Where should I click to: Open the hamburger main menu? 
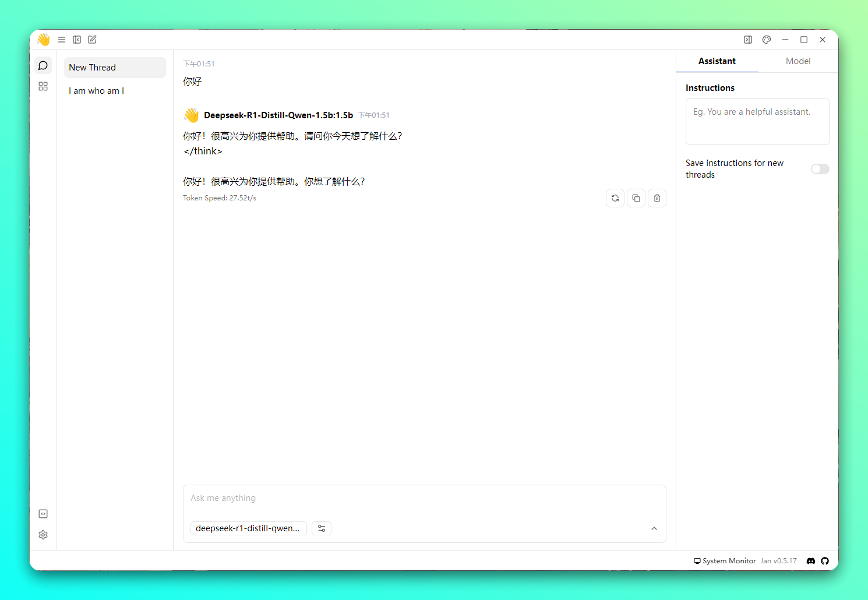[x=62, y=40]
